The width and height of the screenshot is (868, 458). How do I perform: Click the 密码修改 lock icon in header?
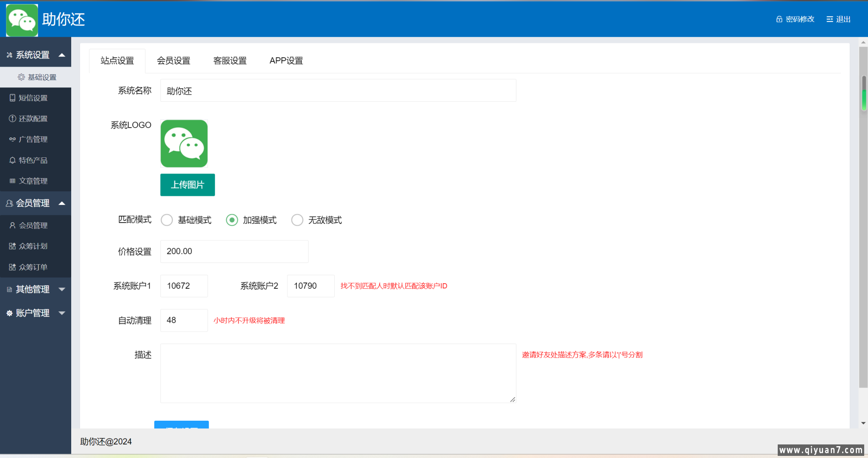click(779, 19)
